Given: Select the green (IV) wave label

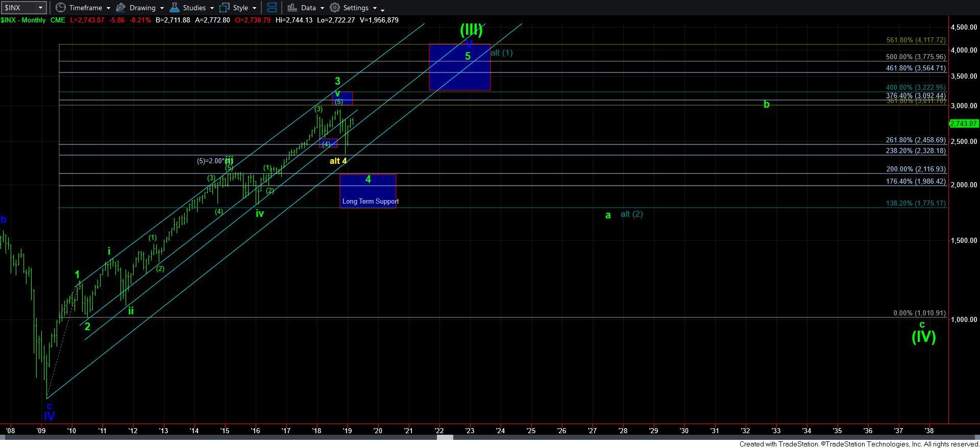Looking at the screenshot, I should (924, 336).
